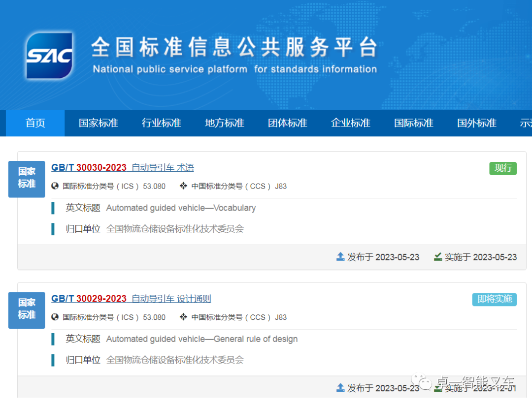
Task: Open GB/T 30029-2023 自动导引车 设计通则 link
Action: pos(131,299)
